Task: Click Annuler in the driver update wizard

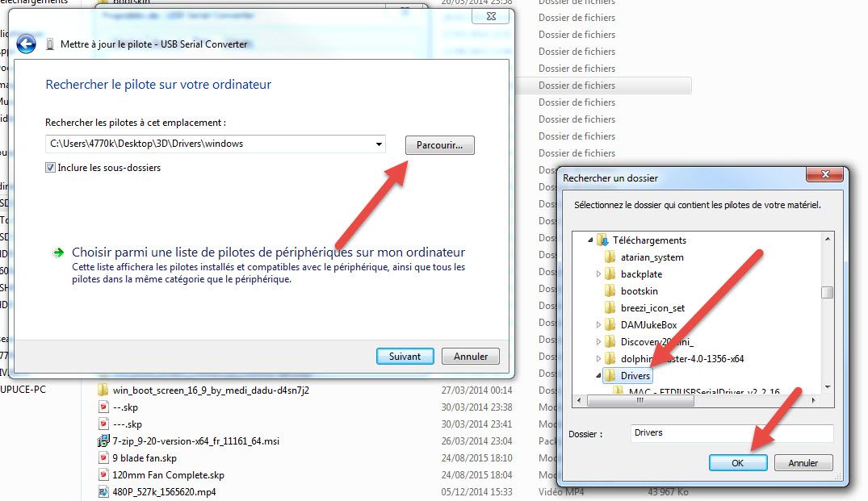Action: pos(471,356)
